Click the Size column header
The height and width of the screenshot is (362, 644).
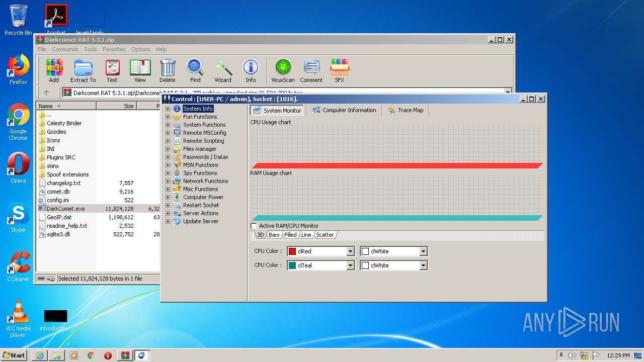click(x=116, y=106)
